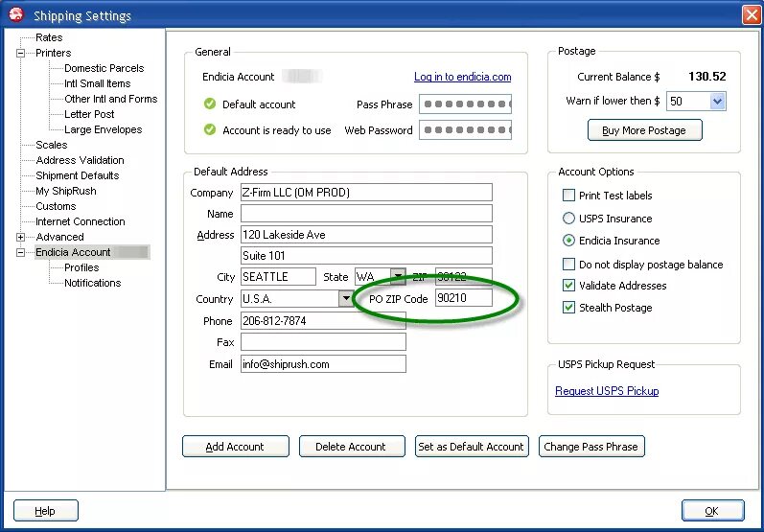Open Domestic Parcels printer settings
This screenshot has height=532, width=764.
104,68
